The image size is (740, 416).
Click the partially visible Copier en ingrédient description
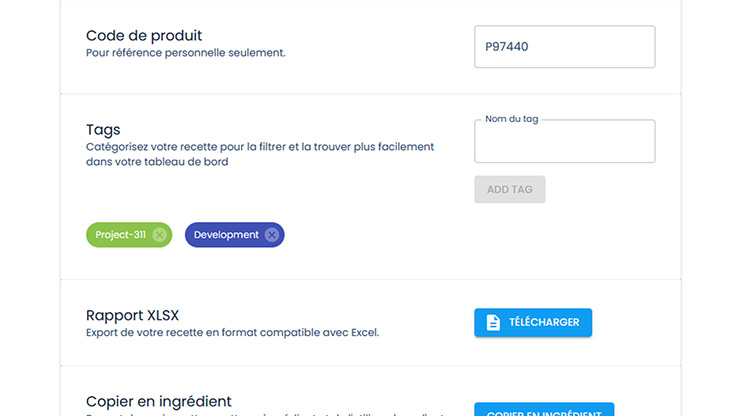(265, 414)
